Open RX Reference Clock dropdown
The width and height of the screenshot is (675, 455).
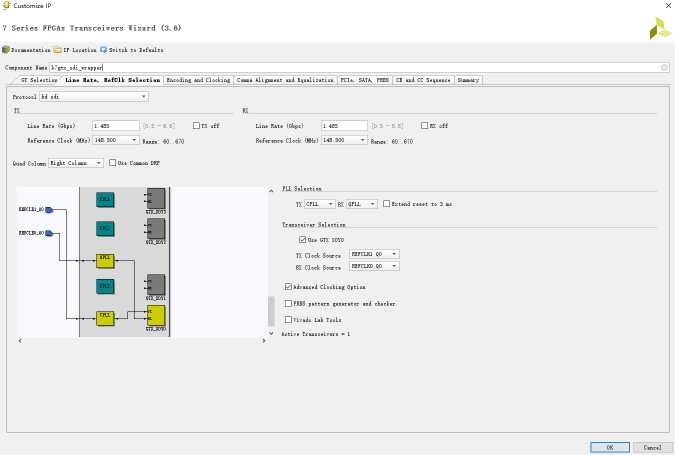pyautogui.click(x=344, y=140)
